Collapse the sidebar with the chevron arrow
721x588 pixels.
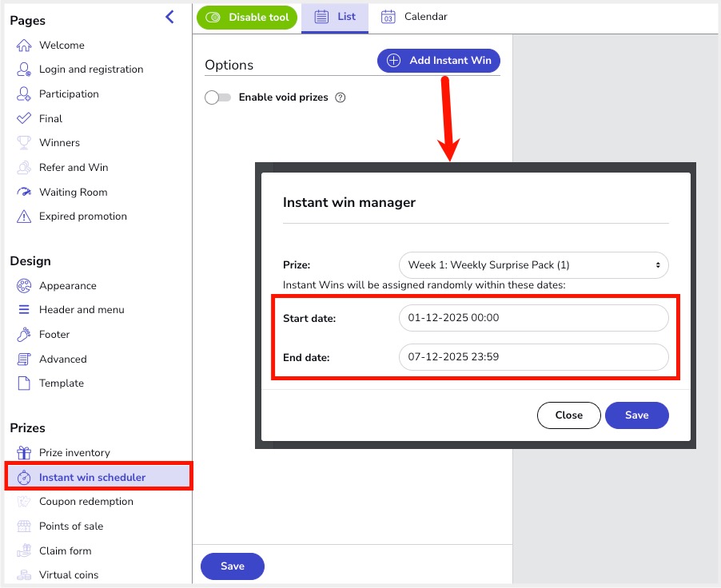point(169,17)
